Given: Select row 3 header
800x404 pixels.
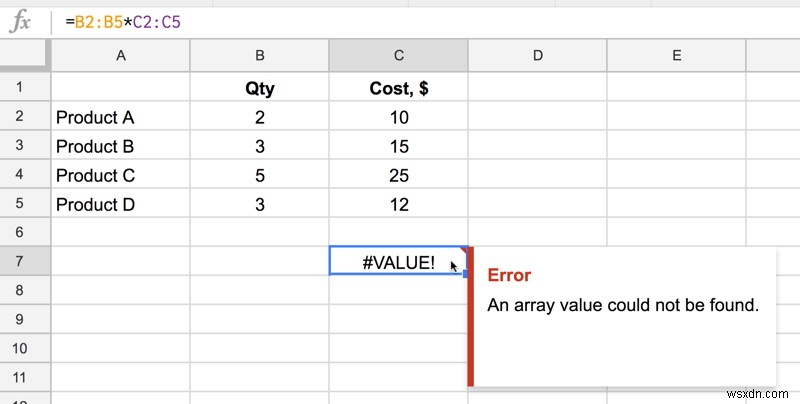Looking at the screenshot, I should coord(26,145).
